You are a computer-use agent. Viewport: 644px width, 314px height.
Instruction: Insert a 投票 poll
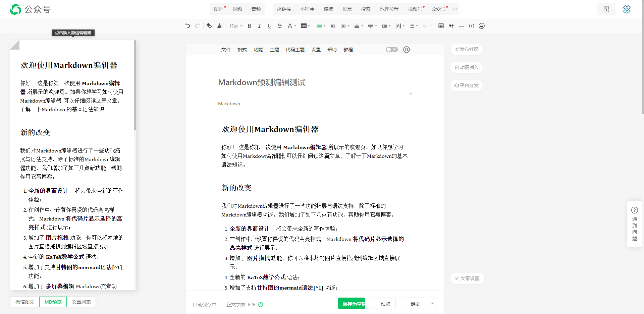pyautogui.click(x=347, y=9)
